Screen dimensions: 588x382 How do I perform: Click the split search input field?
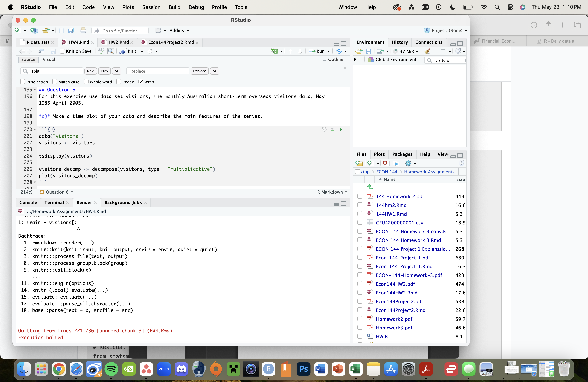[x=52, y=71]
